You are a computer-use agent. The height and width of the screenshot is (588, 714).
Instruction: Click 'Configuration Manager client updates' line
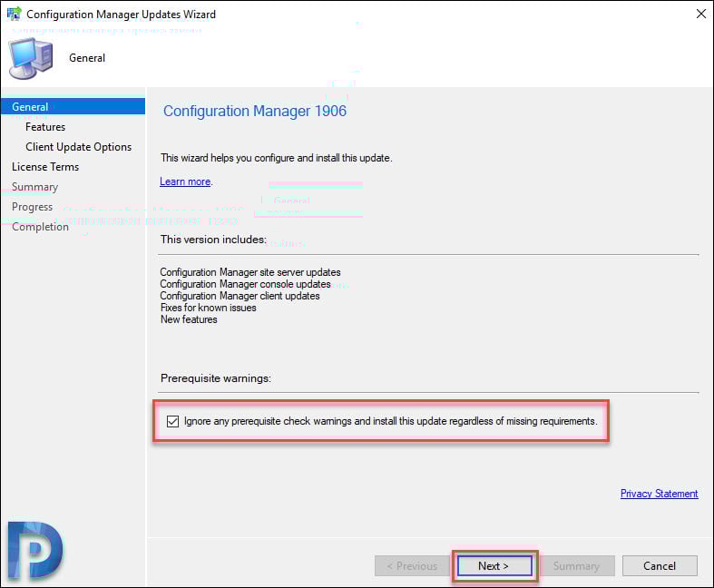[240, 296]
